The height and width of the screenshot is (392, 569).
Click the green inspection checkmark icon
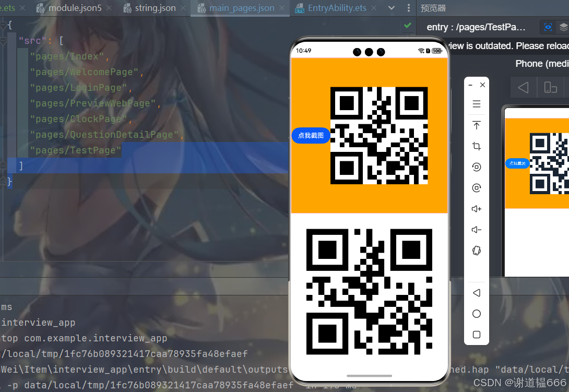coord(408,26)
